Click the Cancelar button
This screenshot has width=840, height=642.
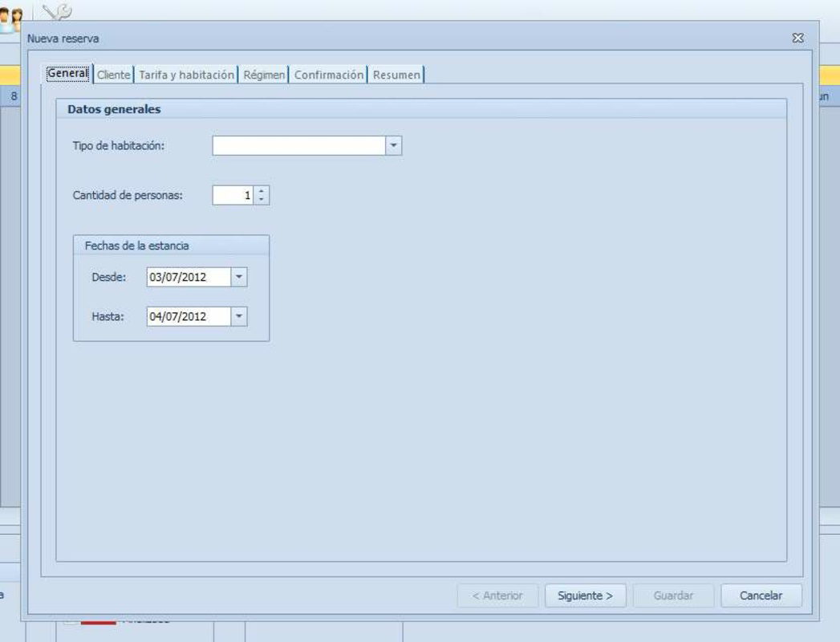[x=761, y=595]
